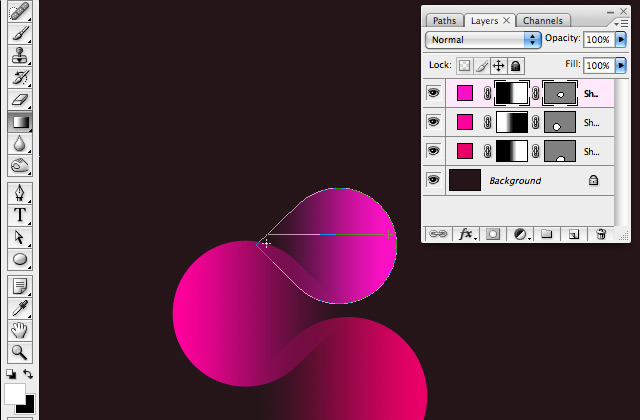Click the top layer's pink color swatch
Viewport: 640px width, 420px height.
[x=465, y=93]
